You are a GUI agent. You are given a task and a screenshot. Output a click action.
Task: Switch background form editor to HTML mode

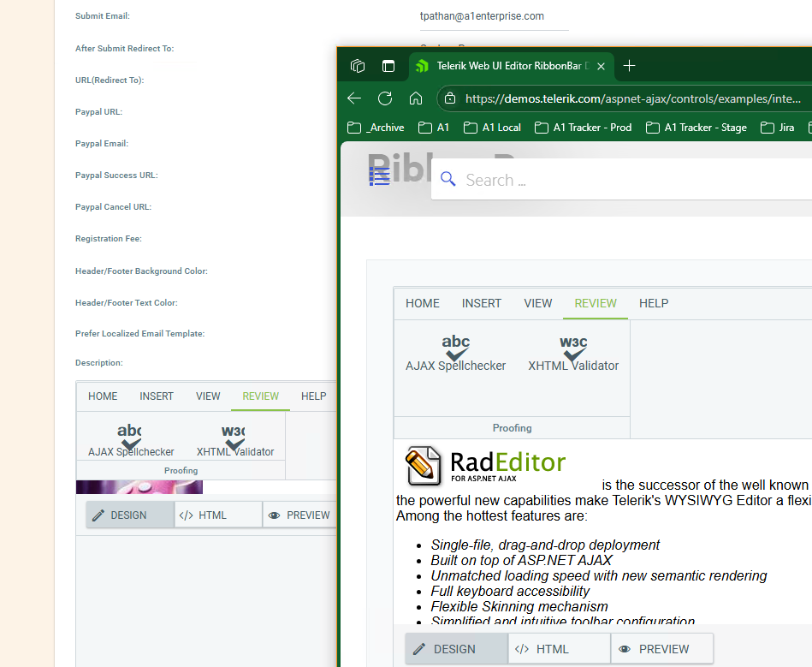point(218,515)
